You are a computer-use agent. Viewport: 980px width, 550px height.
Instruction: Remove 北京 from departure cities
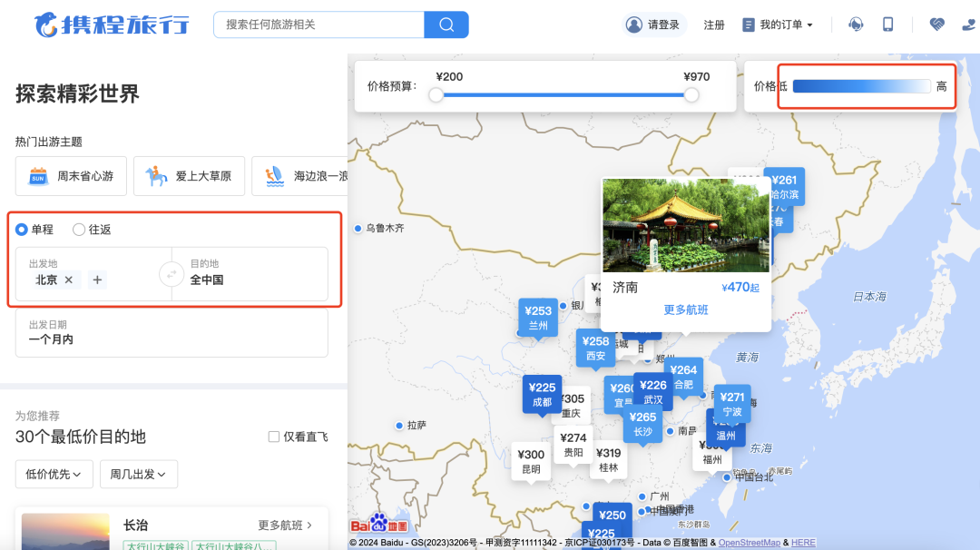(69, 280)
